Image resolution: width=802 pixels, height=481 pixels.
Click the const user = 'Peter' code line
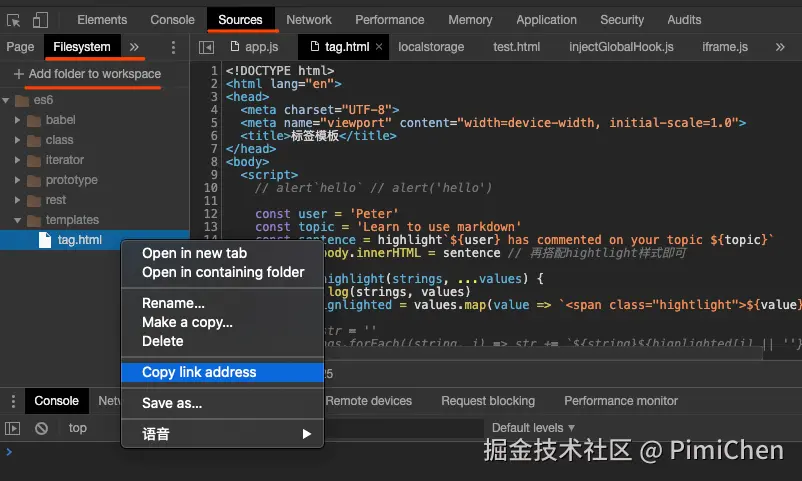[x=327, y=214]
